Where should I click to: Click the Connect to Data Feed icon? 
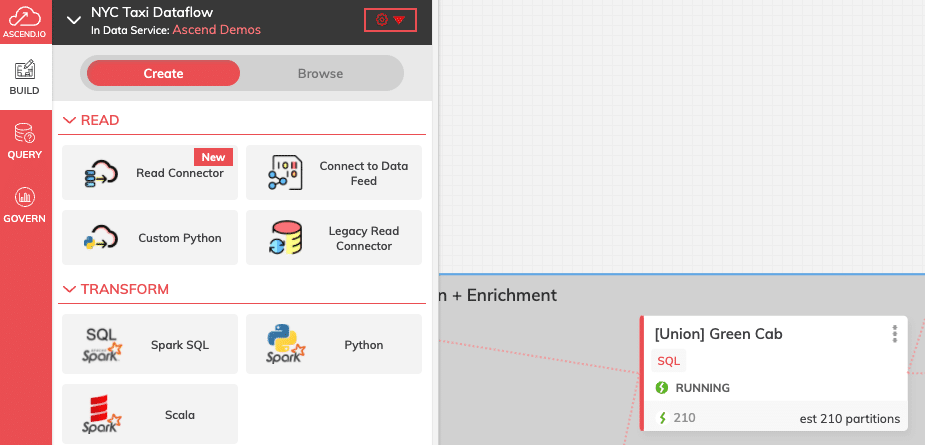(285, 173)
